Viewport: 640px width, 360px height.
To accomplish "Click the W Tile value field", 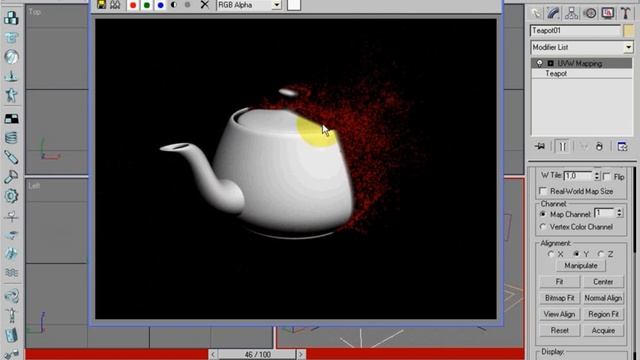I will pos(578,176).
